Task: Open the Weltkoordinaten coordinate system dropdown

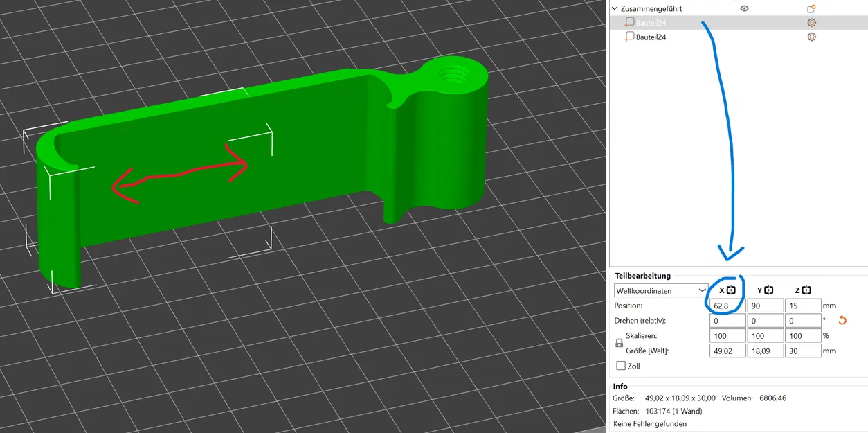Action: 661,290
